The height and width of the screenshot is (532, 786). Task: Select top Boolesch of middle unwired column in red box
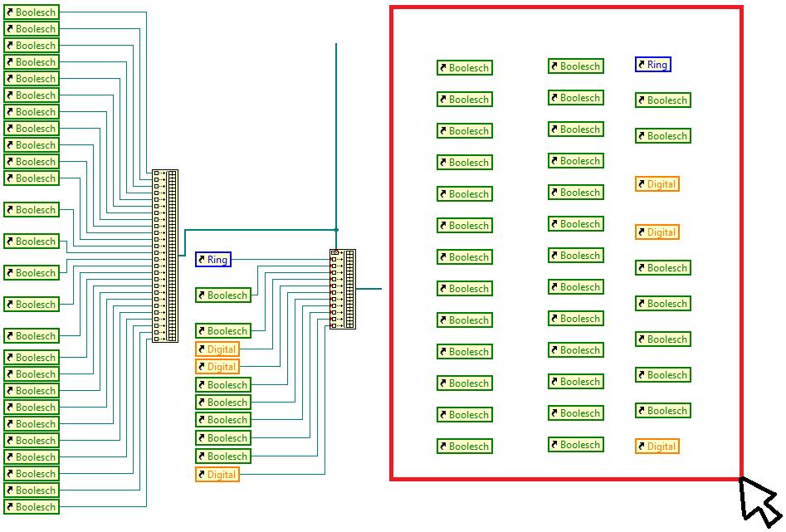(576, 66)
